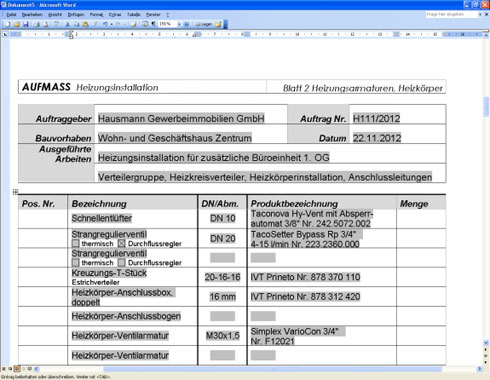Screen dimensions: 490x380
Task: Open the Datei menu
Action: (11, 15)
